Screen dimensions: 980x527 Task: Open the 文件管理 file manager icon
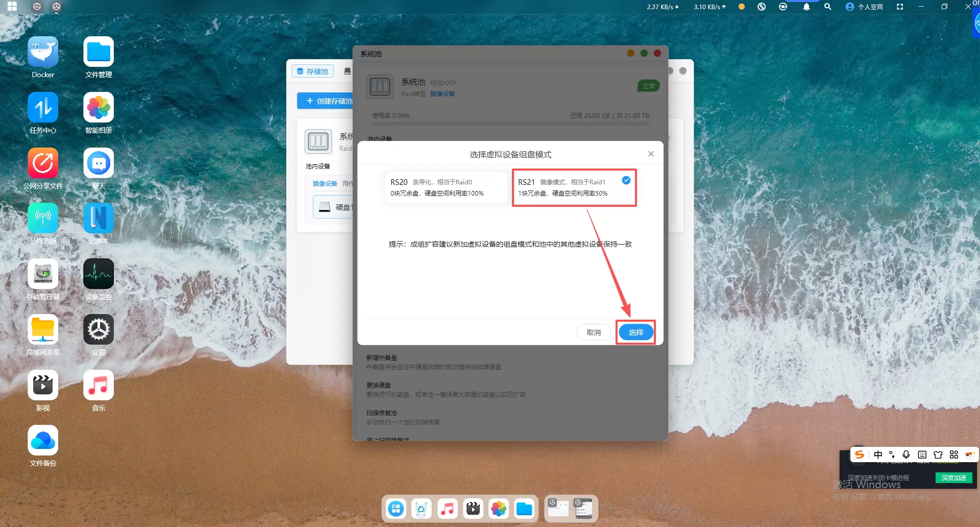[99, 52]
